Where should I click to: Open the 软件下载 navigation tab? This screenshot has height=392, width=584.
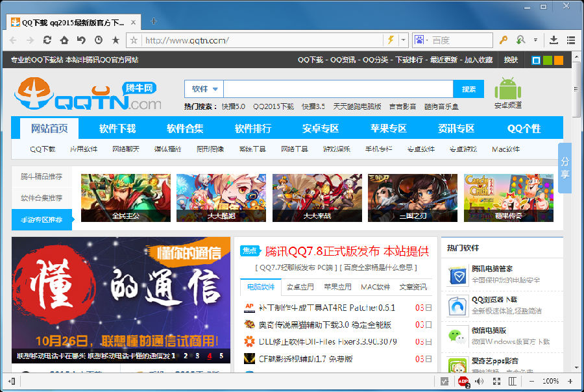tap(117, 129)
